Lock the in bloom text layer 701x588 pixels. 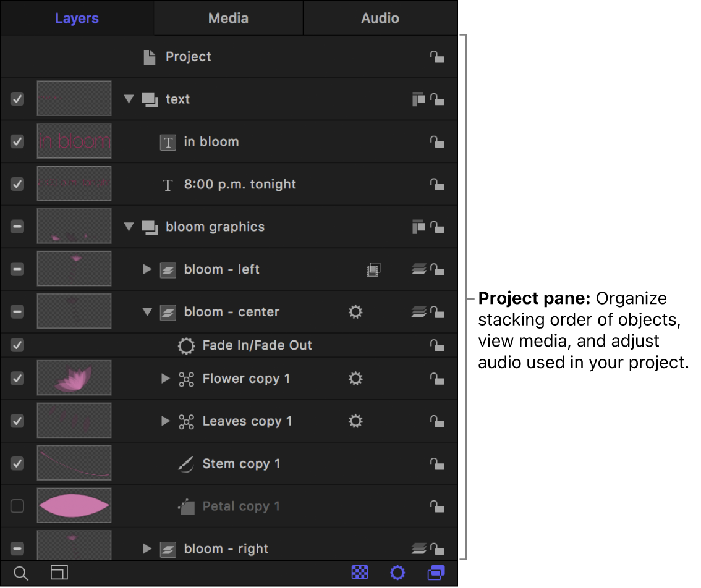(437, 141)
